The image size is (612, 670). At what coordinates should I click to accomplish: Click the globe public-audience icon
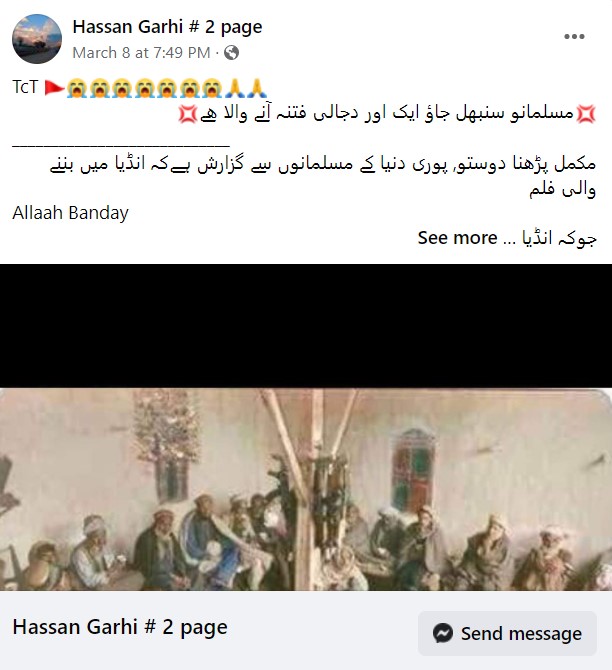click(231, 53)
